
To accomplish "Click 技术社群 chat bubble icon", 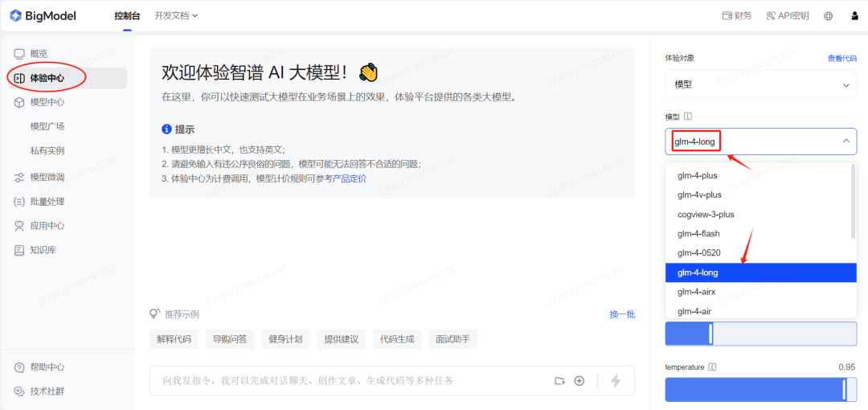I will pos(19,392).
